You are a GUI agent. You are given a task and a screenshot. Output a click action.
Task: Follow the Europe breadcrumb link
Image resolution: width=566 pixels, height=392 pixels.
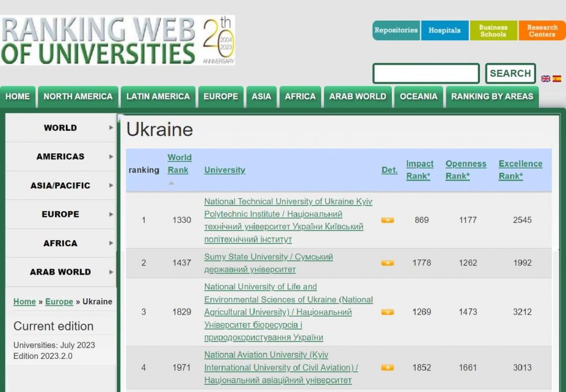point(59,301)
